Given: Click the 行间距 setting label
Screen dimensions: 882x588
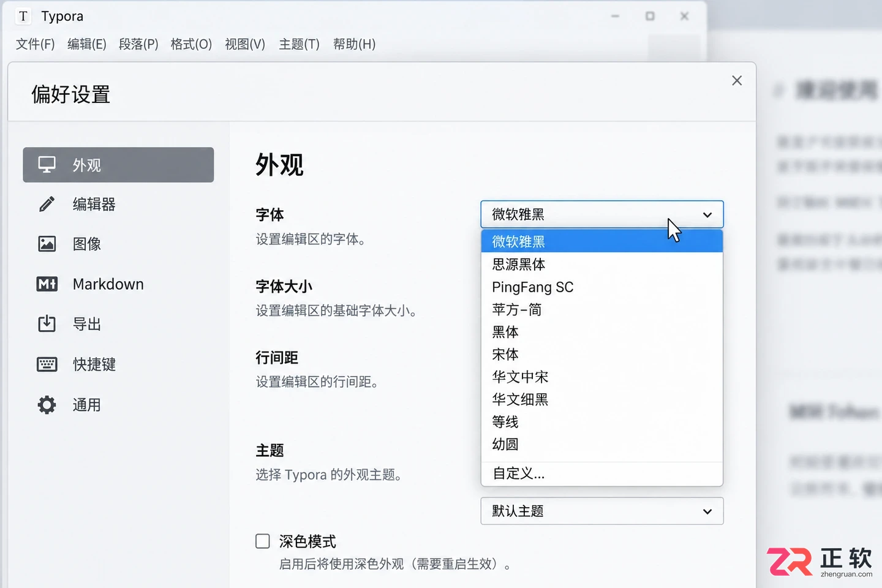Looking at the screenshot, I should click(277, 358).
